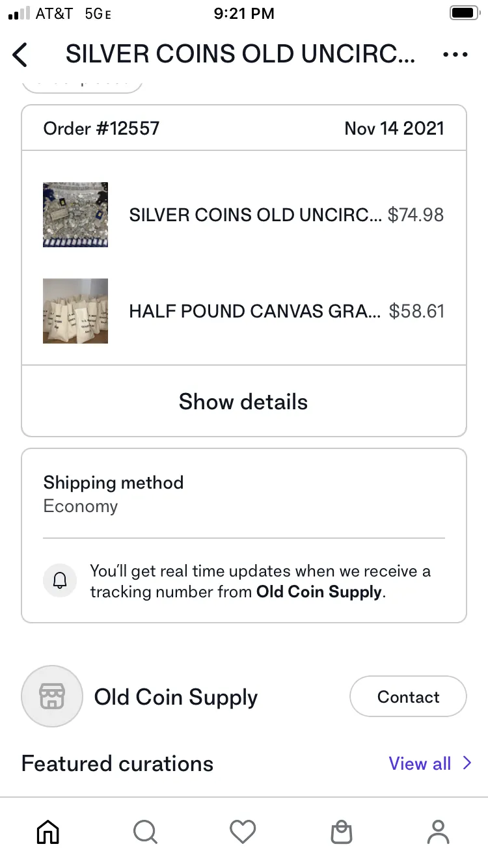Open the Search tab

pyautogui.click(x=145, y=832)
